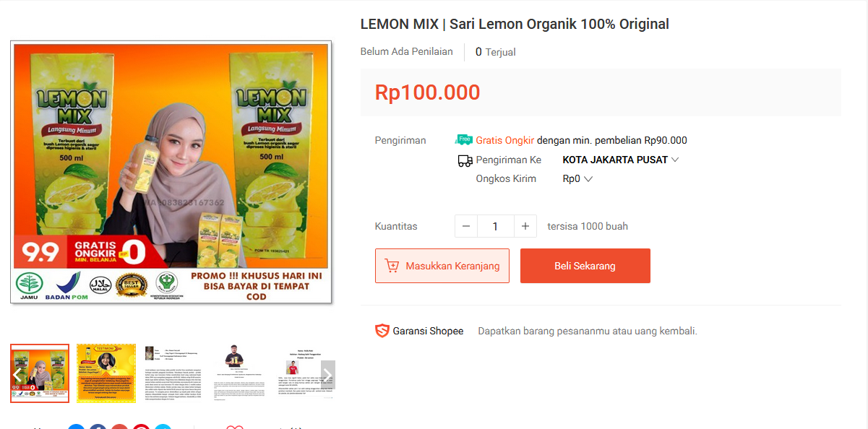Expand KOTA JAKARTA PUSAT destination dropdown
The image size is (868, 429).
point(621,160)
